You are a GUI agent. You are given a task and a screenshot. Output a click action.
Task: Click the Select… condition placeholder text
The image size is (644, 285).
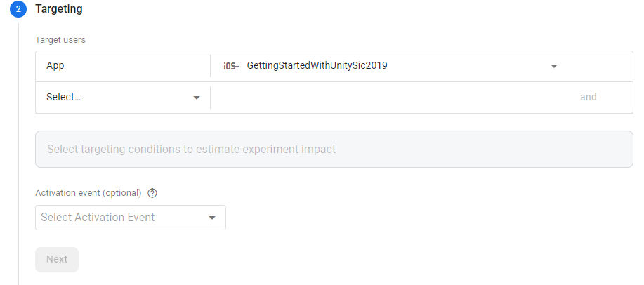[64, 98]
